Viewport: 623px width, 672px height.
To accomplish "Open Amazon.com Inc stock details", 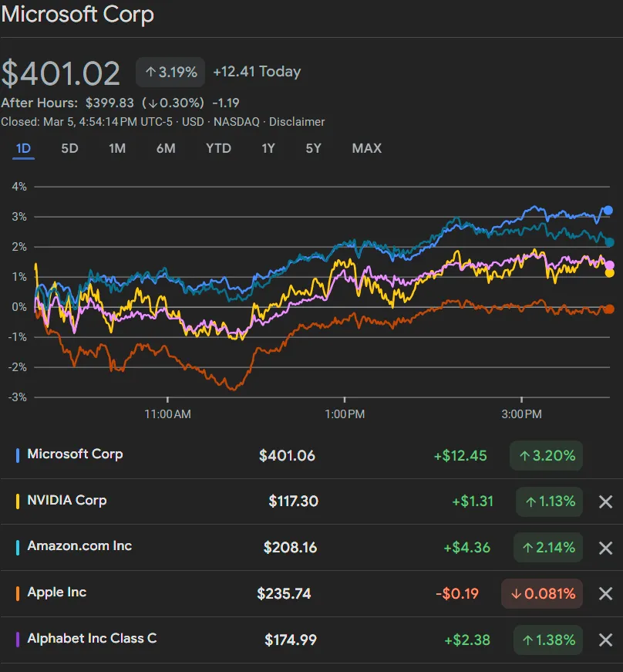I will point(79,546).
